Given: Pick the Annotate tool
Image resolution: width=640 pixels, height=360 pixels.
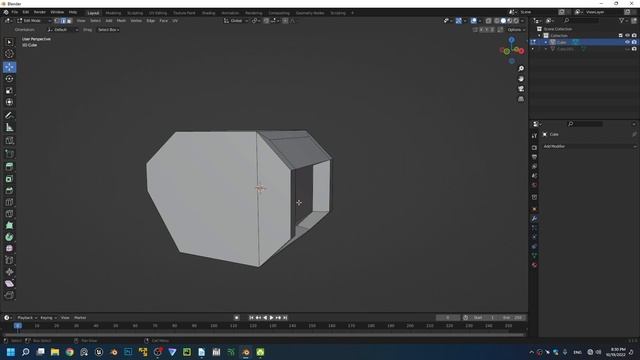Looking at the screenshot, I should point(9,116).
